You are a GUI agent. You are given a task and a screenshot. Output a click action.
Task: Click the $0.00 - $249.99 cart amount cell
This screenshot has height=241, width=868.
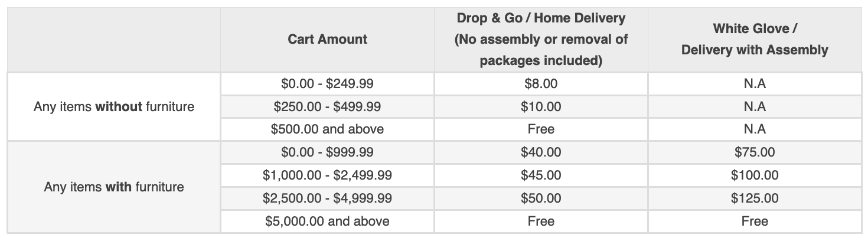(327, 84)
